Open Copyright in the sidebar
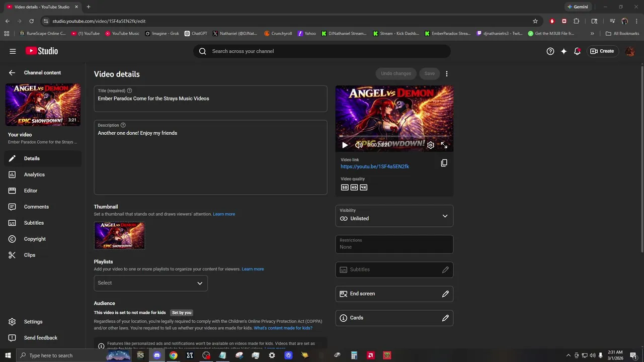Image resolution: width=644 pixels, height=362 pixels. click(x=43, y=239)
